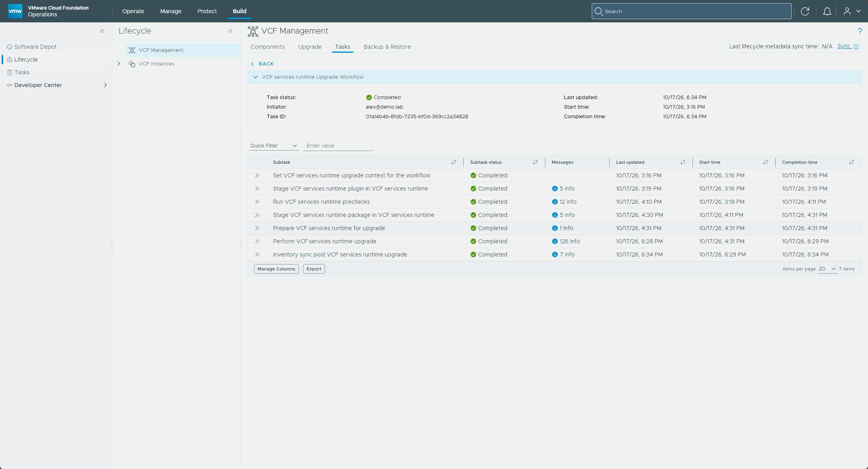Expand the VCF Instances tree node
Image resolution: width=868 pixels, height=469 pixels.
[119, 64]
